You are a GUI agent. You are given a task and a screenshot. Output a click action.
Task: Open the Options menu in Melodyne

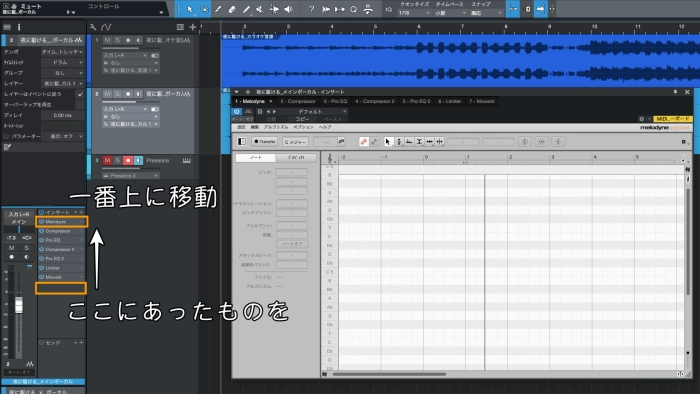click(x=303, y=127)
